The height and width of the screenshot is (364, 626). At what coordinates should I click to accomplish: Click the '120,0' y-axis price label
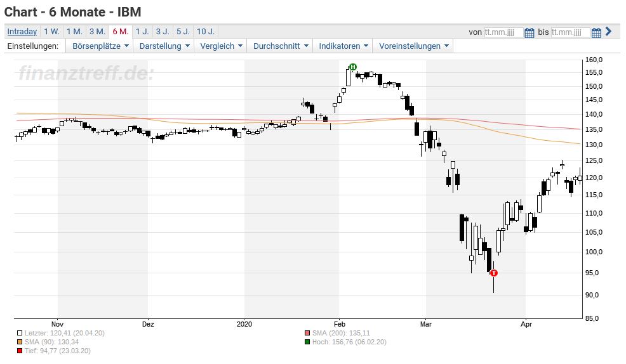click(594, 178)
